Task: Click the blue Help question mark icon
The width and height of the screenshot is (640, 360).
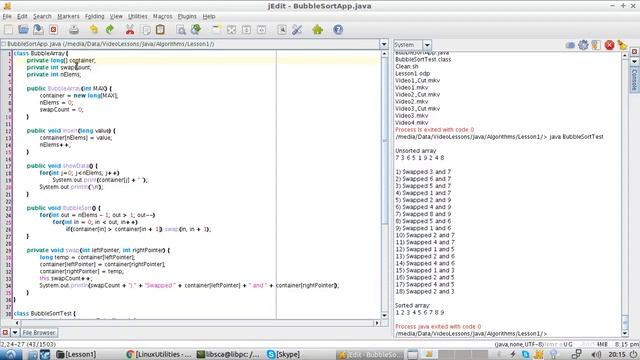Action: pyautogui.click(x=338, y=29)
